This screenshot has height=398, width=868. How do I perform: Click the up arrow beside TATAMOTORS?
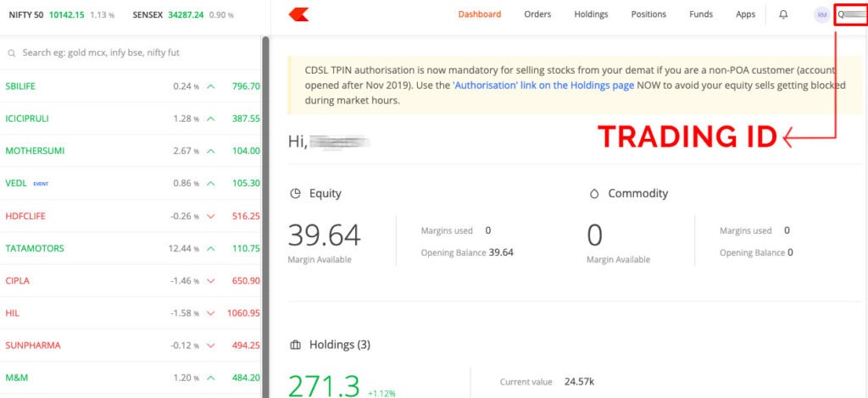coord(210,249)
